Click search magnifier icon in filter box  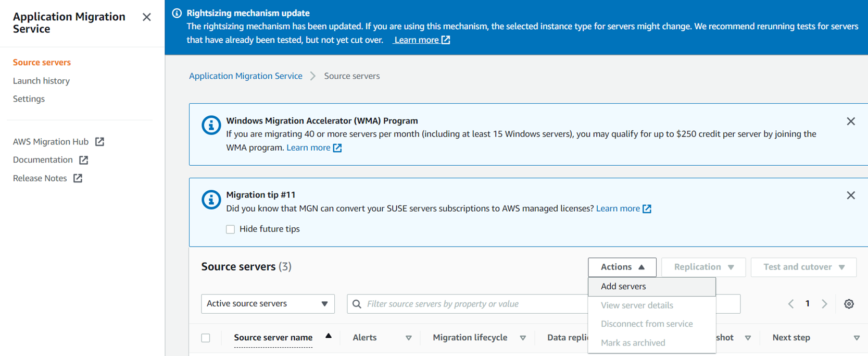pyautogui.click(x=357, y=304)
